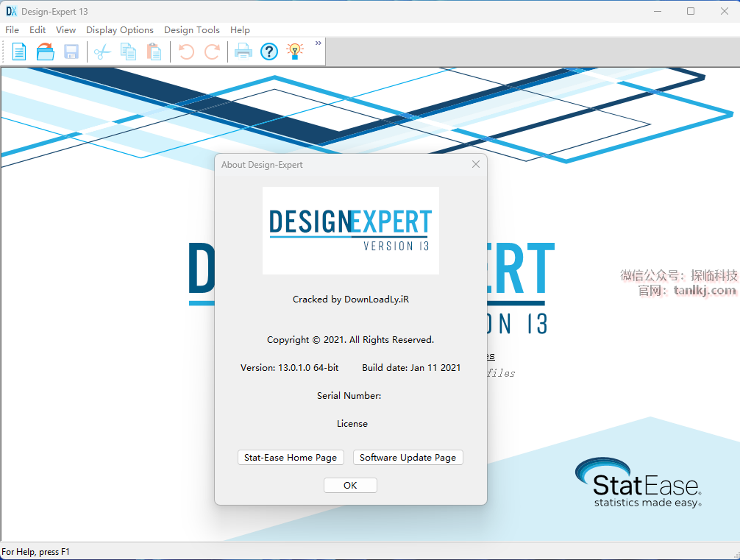This screenshot has height=560, width=740.
Task: Click the Copy icon in toolbar
Action: pos(128,52)
